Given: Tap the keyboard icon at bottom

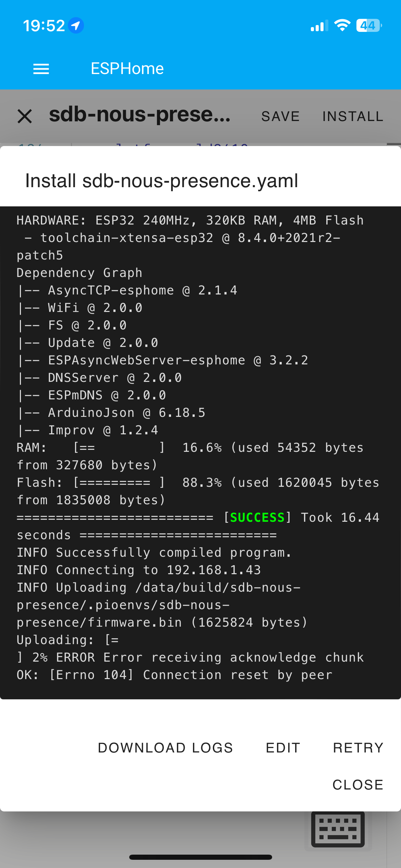Looking at the screenshot, I should 338,829.
